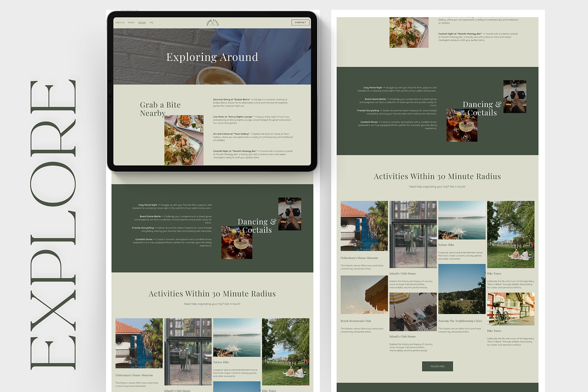This screenshot has height=392, width=588.
Task: View the Island's Club House bar image
Action: point(413,234)
